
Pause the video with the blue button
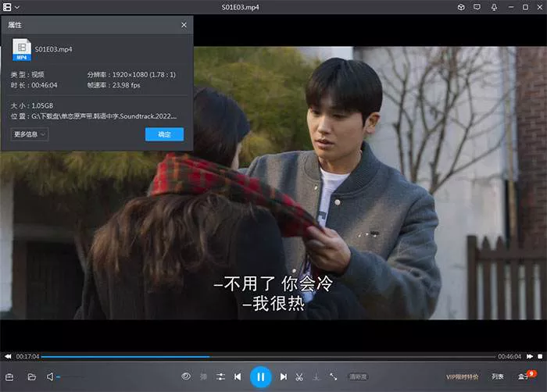tap(260, 377)
